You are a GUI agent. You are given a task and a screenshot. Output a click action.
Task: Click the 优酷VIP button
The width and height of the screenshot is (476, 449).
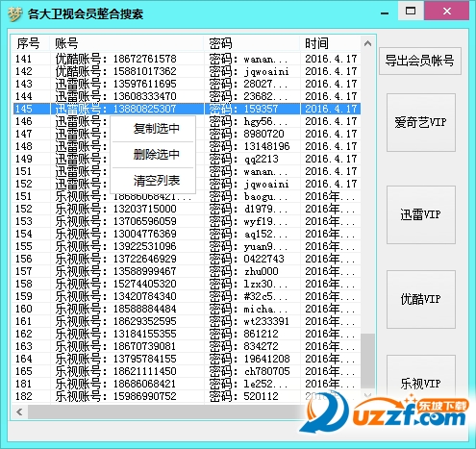(x=421, y=299)
